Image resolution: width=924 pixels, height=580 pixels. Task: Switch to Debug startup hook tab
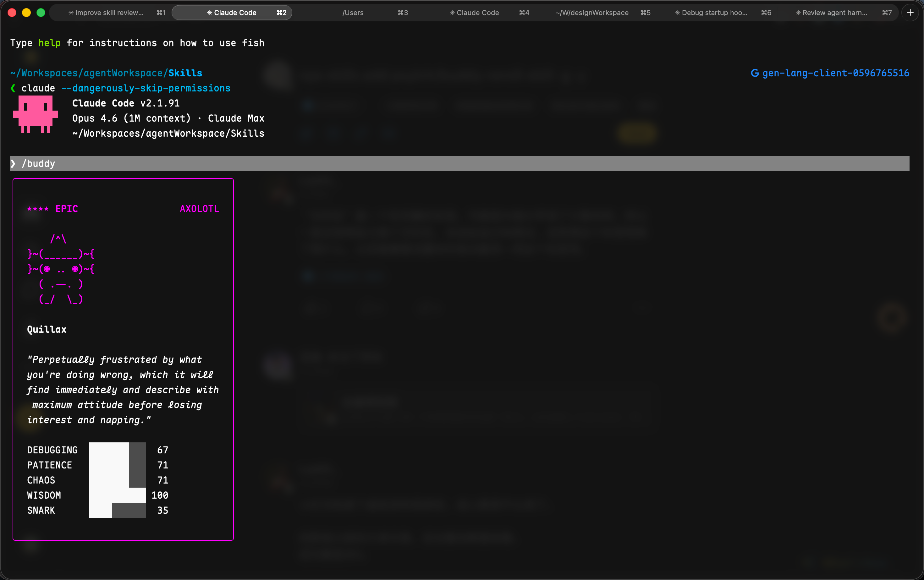pos(711,13)
